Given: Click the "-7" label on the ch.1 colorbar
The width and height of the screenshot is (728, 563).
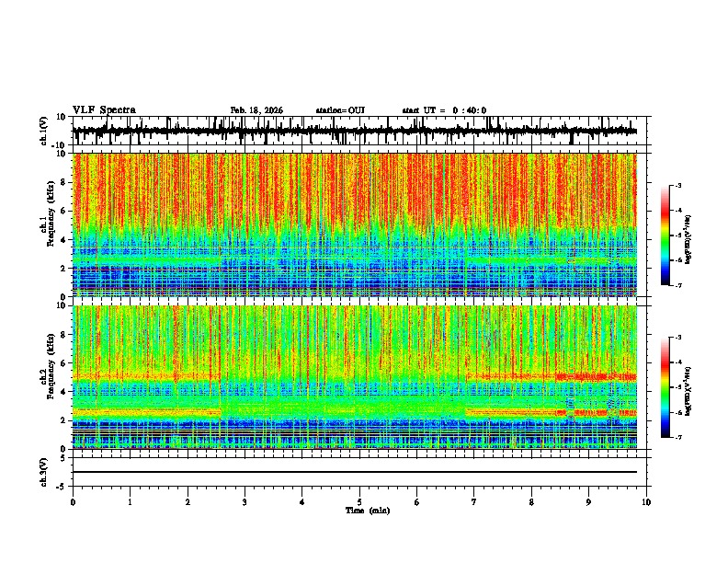Looking at the screenshot, I should click(x=678, y=285).
